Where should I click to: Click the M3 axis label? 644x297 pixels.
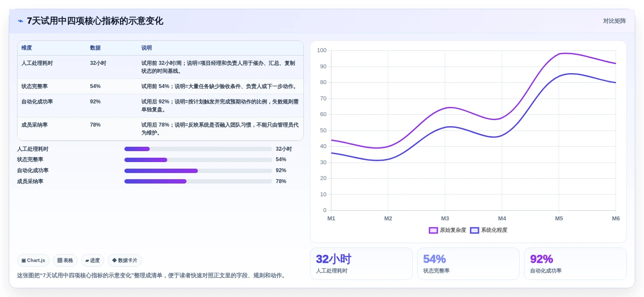[x=445, y=219]
